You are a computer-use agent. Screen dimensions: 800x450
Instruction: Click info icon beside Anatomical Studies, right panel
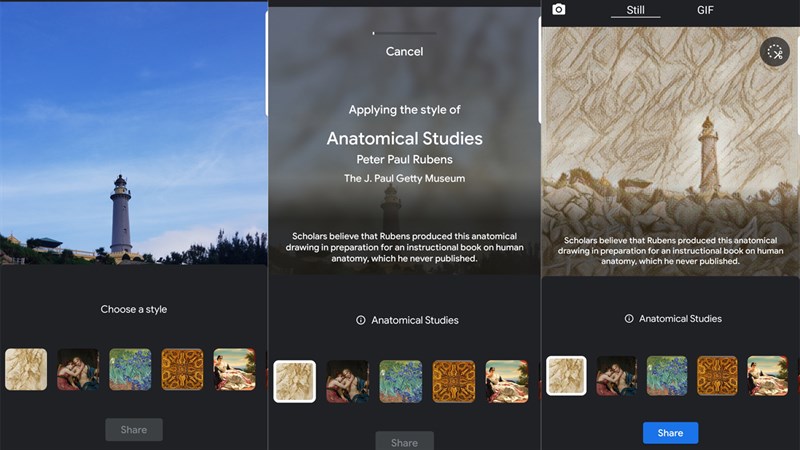click(x=629, y=318)
